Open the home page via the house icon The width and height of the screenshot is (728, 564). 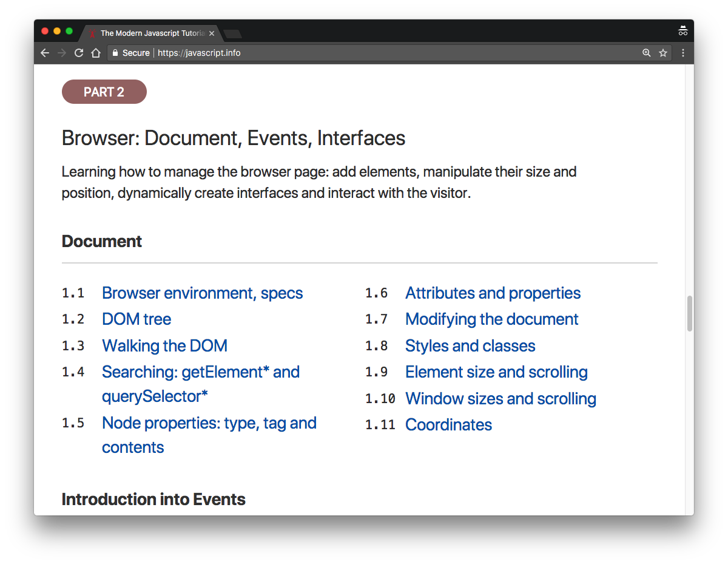95,53
